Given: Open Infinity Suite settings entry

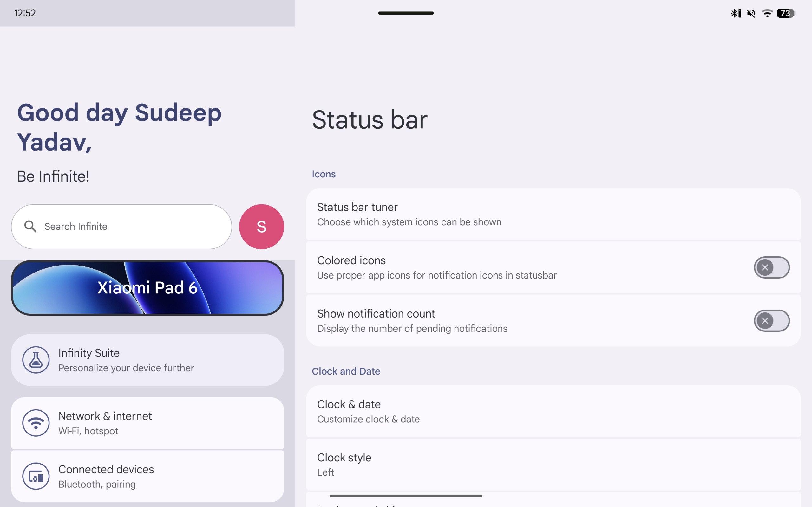Looking at the screenshot, I should (147, 360).
